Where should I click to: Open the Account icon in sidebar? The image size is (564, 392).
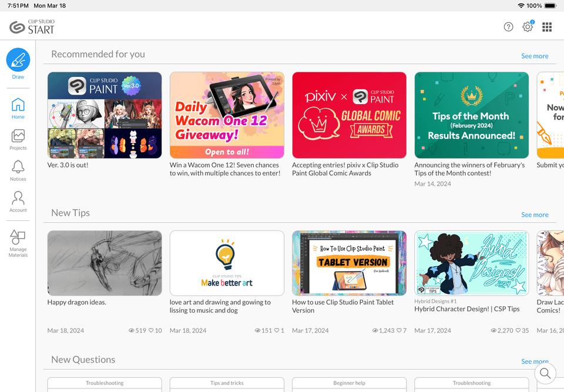click(x=18, y=202)
